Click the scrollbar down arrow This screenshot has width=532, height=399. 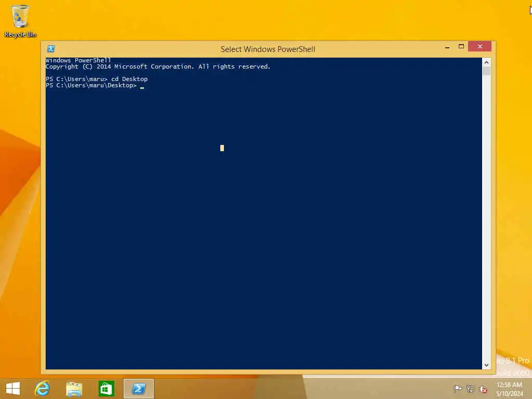(x=486, y=365)
